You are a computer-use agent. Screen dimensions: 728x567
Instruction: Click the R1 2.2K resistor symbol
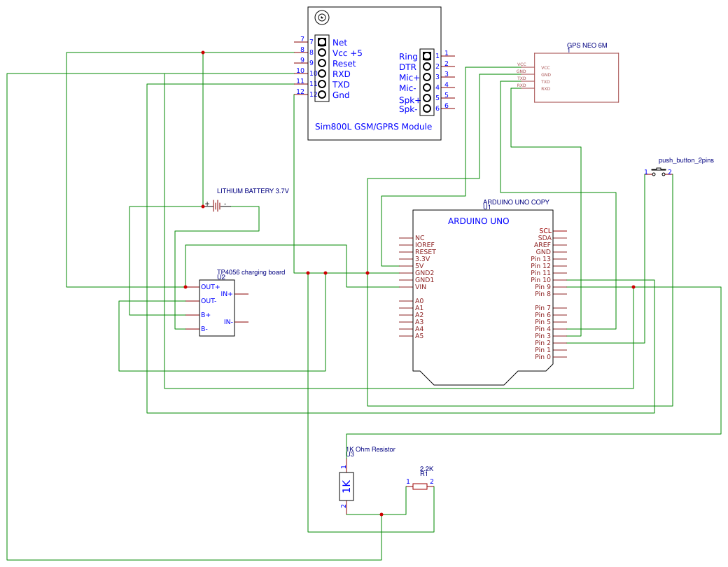click(420, 486)
